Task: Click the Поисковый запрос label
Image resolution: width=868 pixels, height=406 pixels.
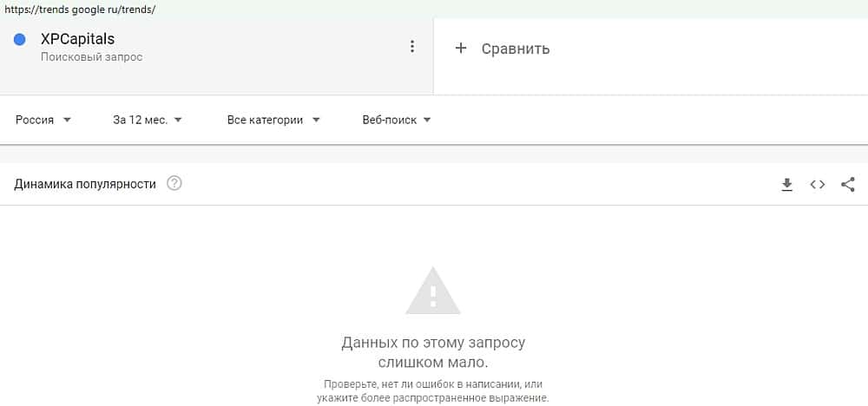Action: point(91,57)
